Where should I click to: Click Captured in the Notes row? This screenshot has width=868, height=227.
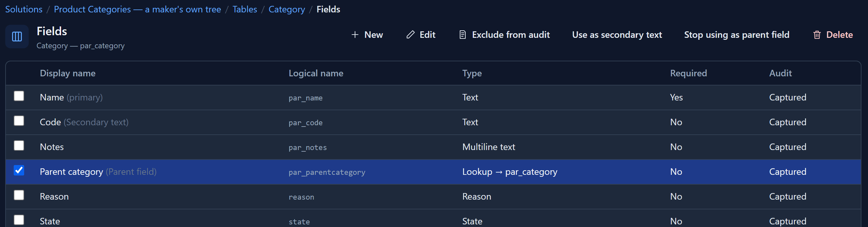[x=788, y=147]
